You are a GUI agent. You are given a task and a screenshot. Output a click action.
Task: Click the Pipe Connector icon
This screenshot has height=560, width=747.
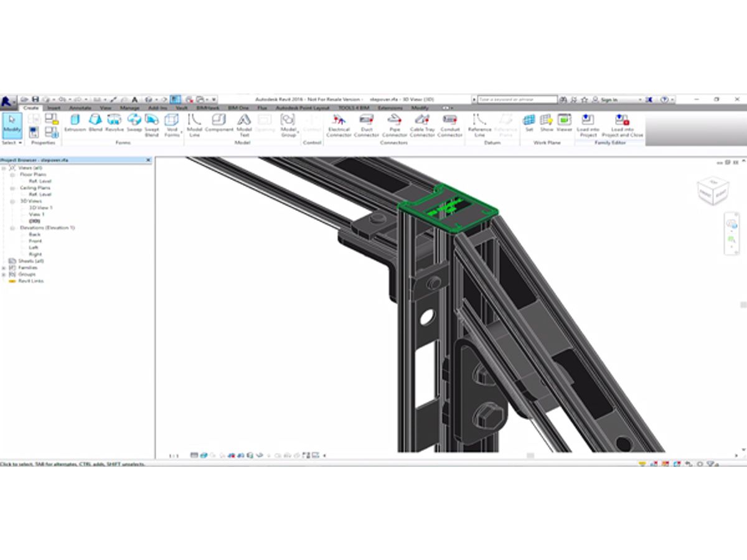pos(394,123)
